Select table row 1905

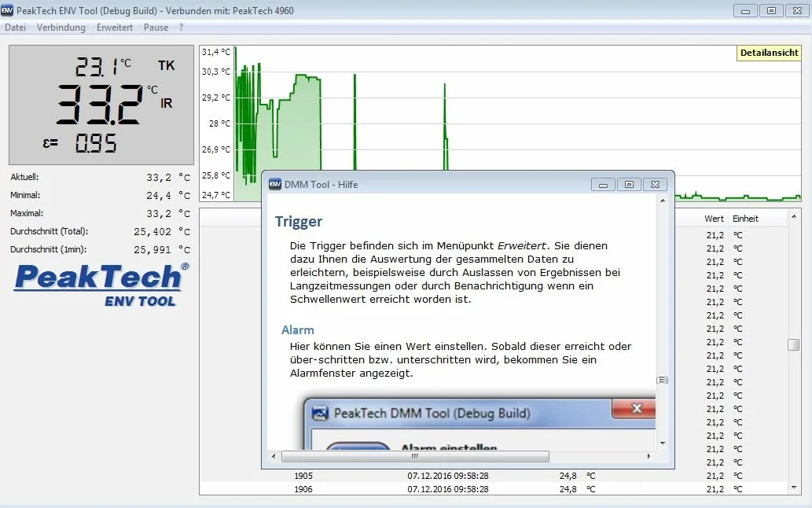point(494,476)
